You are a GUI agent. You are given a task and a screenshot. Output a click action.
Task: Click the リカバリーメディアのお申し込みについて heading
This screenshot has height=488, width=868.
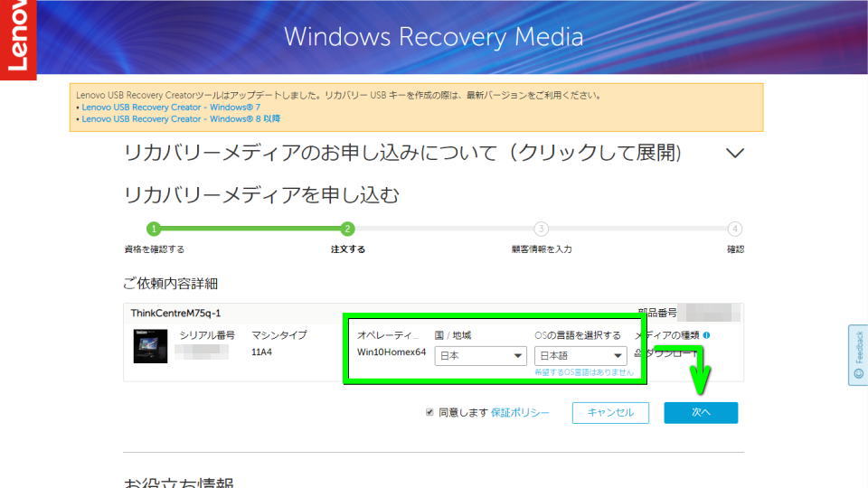tap(401, 153)
